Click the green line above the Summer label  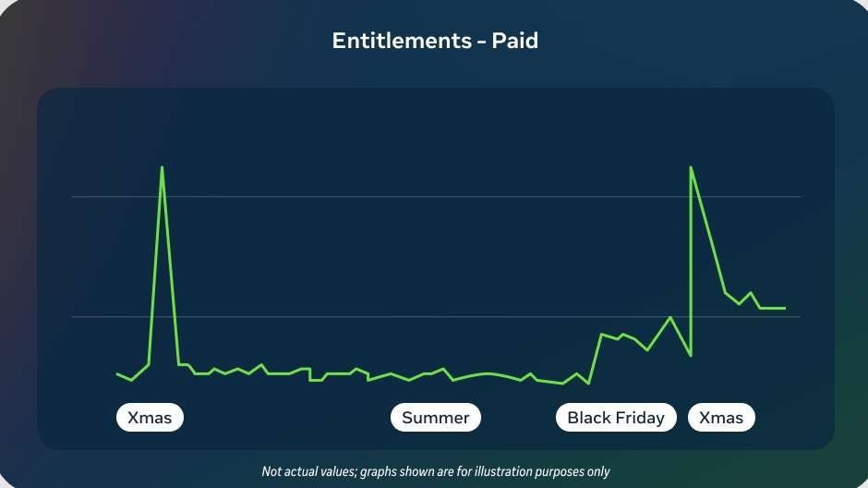[x=436, y=372]
